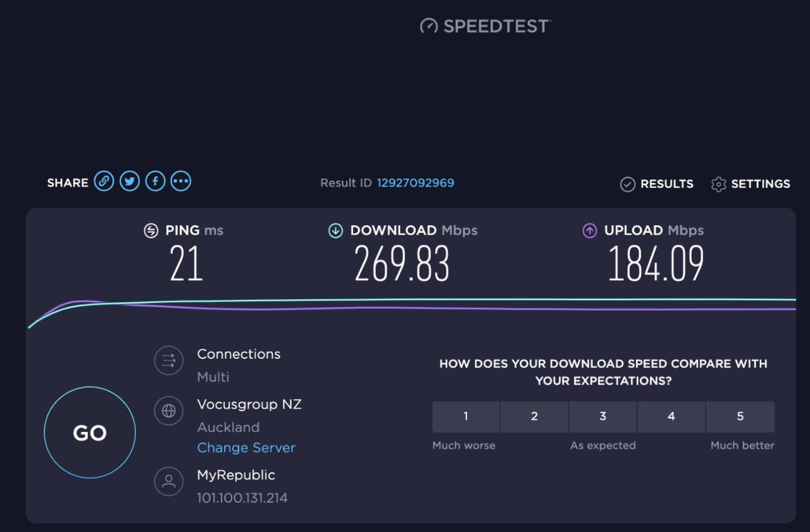This screenshot has width=810, height=532.
Task: Click the download arrow icon
Action: click(x=335, y=231)
